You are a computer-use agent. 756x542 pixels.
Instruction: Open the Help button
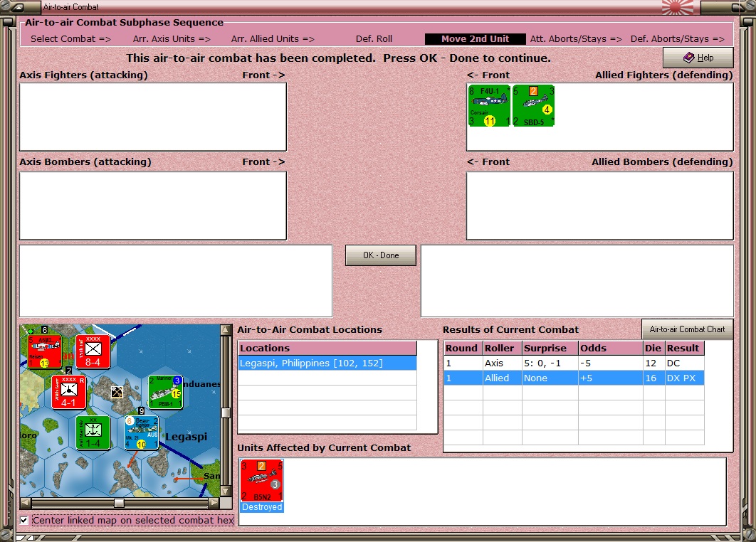[698, 58]
